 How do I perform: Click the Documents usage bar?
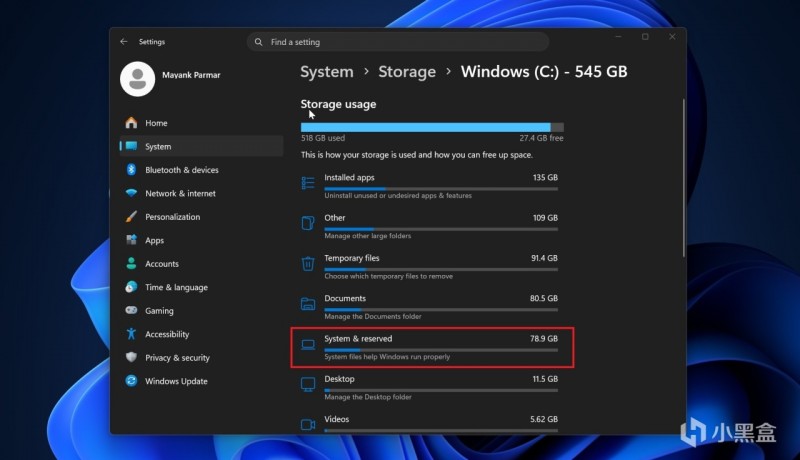pos(441,310)
